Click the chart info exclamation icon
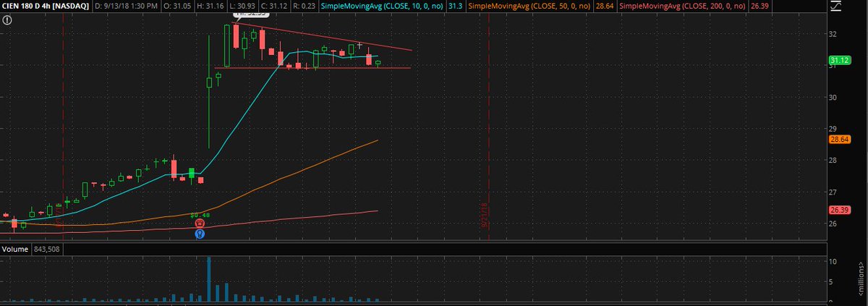The height and width of the screenshot is (306, 868). 7,20
